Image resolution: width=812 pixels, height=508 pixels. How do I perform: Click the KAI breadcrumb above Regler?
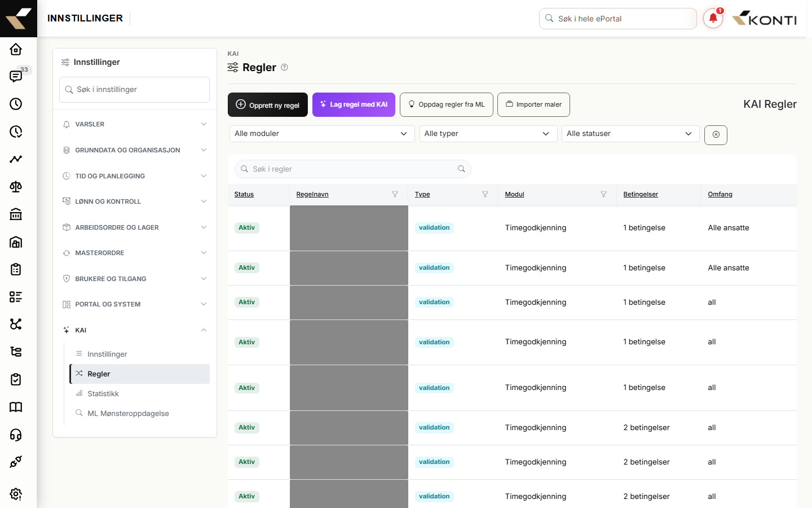233,54
